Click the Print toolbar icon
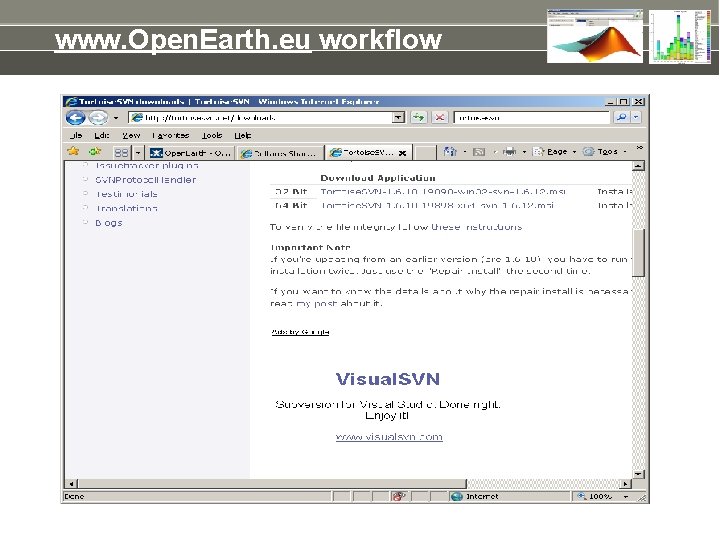720x540 pixels. tap(509, 152)
